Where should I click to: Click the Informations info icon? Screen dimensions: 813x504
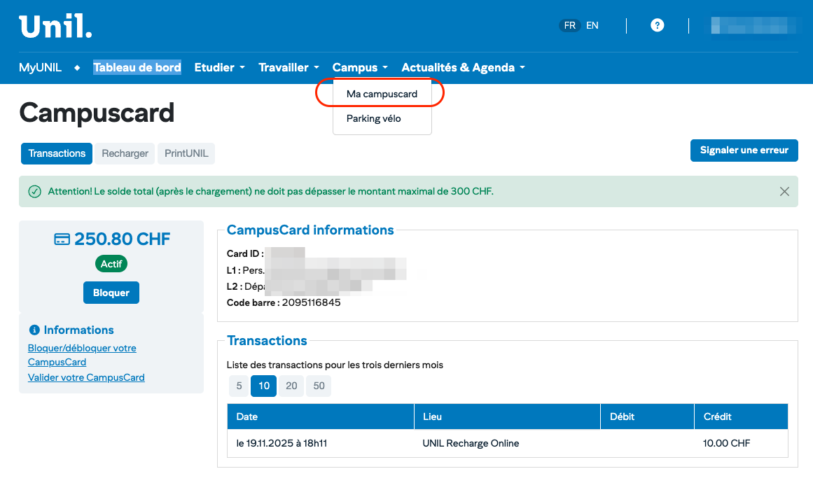34,330
